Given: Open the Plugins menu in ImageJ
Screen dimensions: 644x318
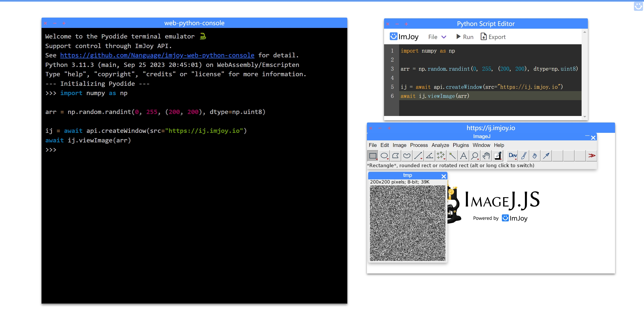Looking at the screenshot, I should pos(461,145).
